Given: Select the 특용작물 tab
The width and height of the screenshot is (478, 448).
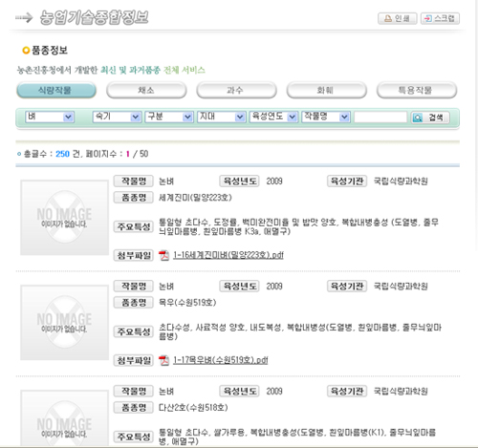Looking at the screenshot, I should [x=417, y=90].
